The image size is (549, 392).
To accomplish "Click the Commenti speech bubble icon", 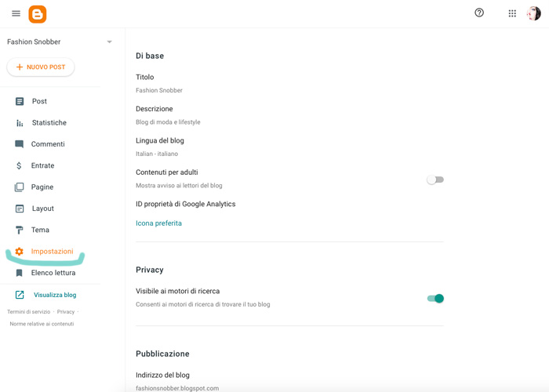I will (20, 144).
